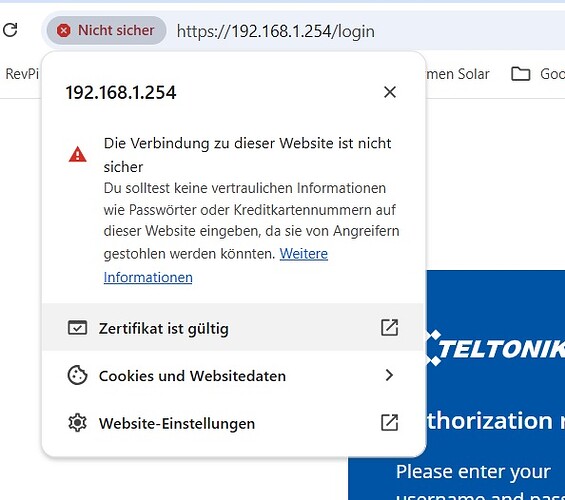Click the certificate icon beside Zertifikat ist gültig
Viewport: 565px width, 500px height.
coord(77,328)
